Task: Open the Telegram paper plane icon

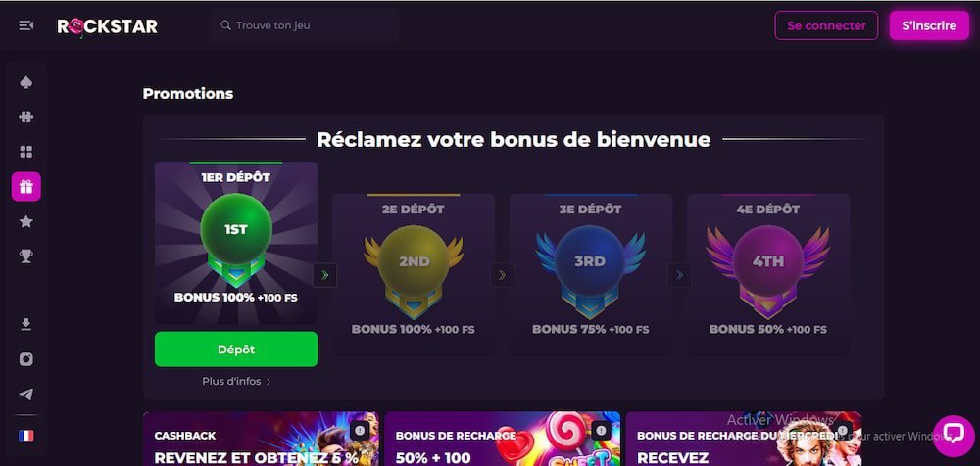Action: coord(26,395)
